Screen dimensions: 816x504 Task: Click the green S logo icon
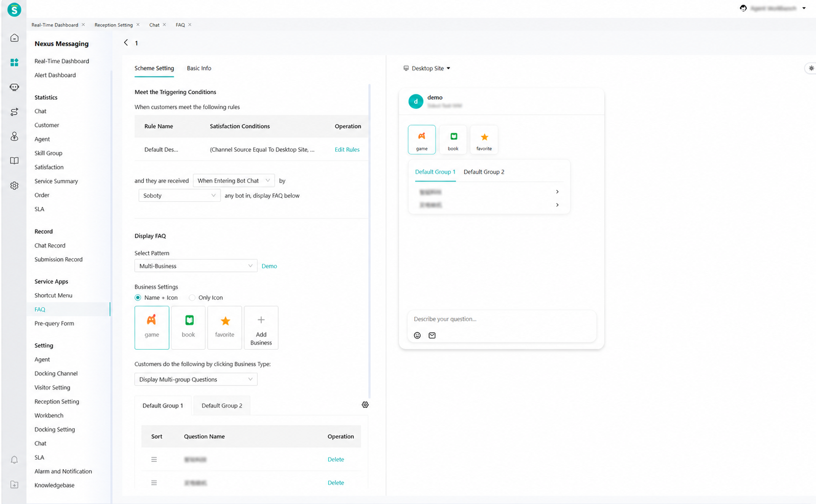coord(14,9)
